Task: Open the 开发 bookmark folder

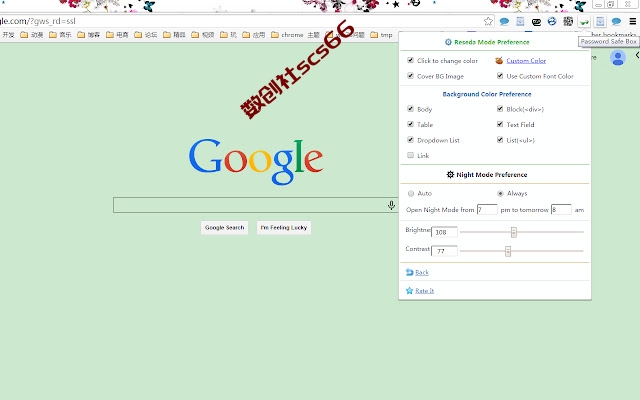Action: 8,35
